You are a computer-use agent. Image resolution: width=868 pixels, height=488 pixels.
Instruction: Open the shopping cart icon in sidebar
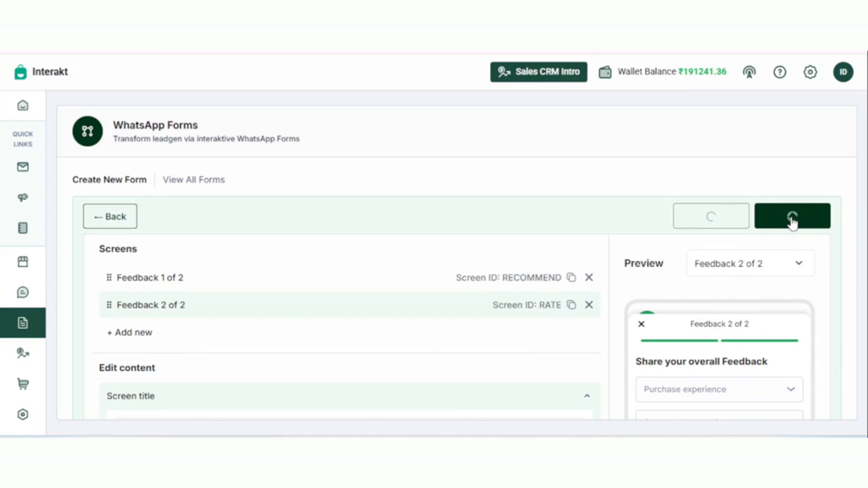(23, 384)
